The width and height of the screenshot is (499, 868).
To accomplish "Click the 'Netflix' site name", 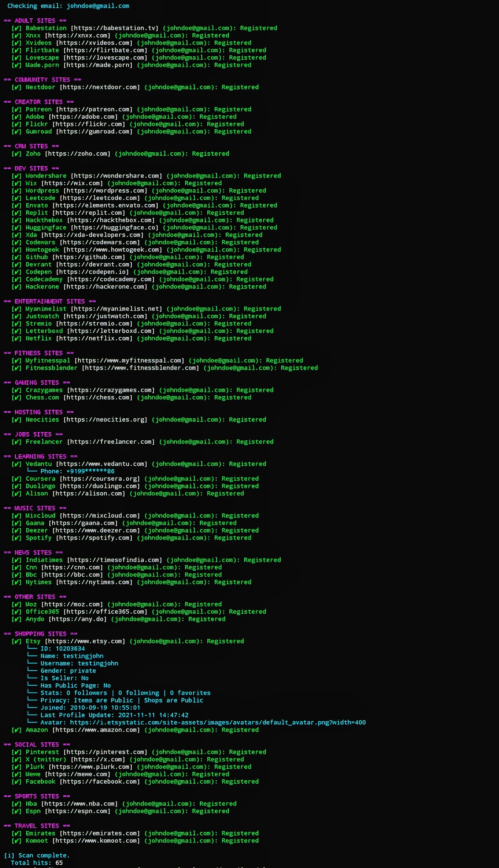I will [39, 338].
